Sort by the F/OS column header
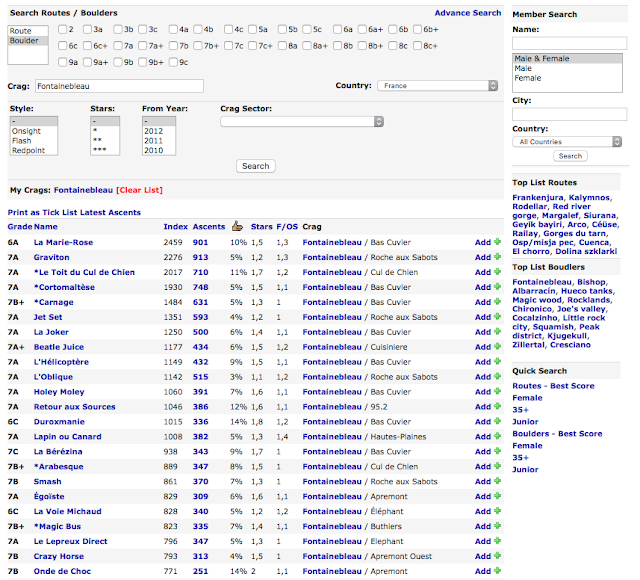The image size is (640, 580). click(287, 227)
